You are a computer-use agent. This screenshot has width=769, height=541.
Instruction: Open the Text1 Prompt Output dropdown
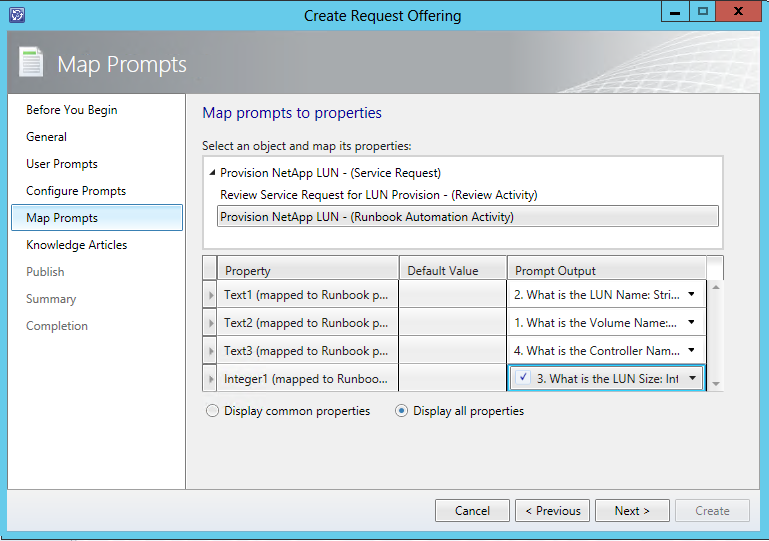point(692,294)
